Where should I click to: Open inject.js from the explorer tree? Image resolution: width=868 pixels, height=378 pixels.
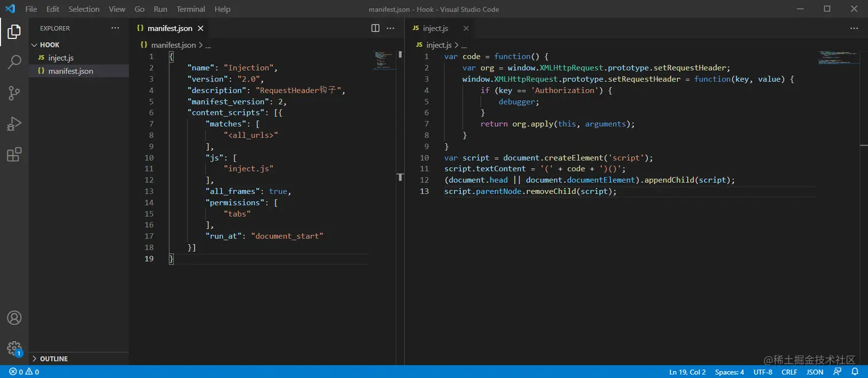point(61,58)
